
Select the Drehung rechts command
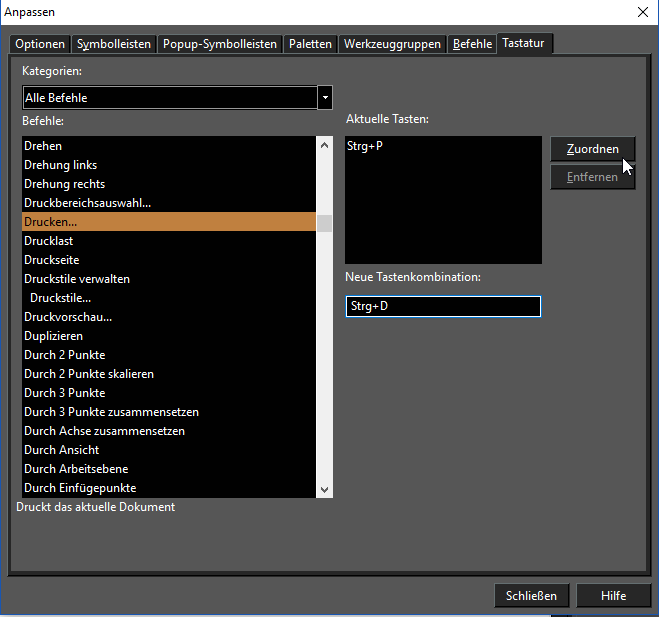point(169,184)
